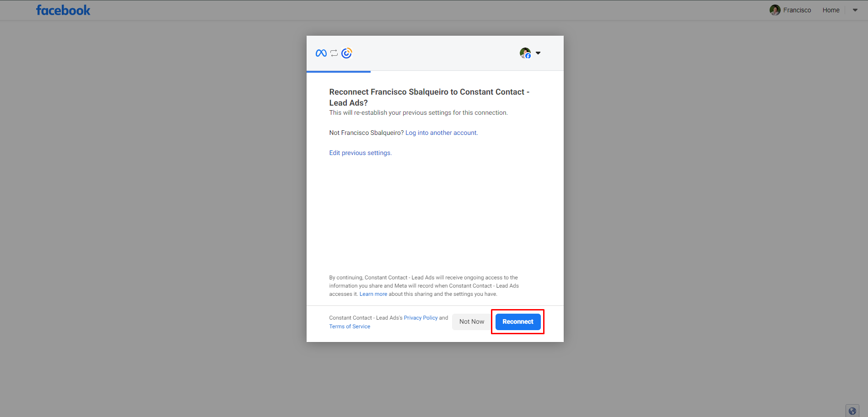Click the account avatar inside the dialog
This screenshot has width=868, height=417.
525,53
